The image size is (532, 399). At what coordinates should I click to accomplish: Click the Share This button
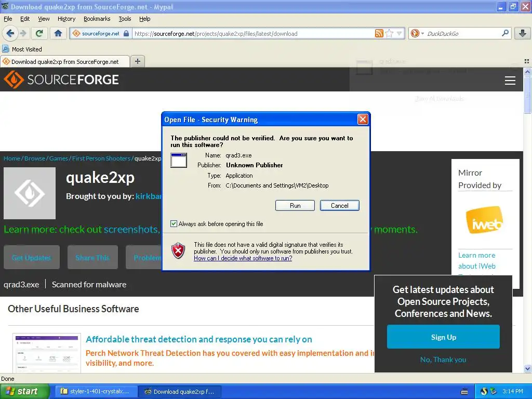coord(92,258)
